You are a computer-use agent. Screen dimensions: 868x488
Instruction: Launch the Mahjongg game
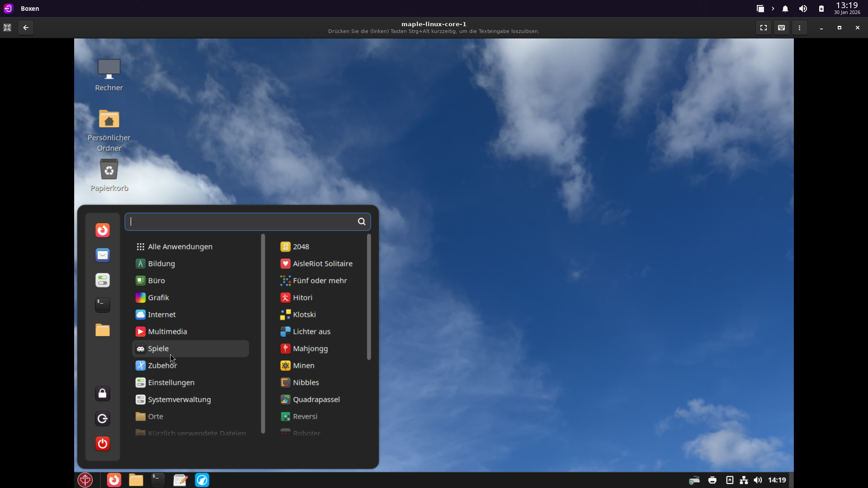pyautogui.click(x=310, y=348)
